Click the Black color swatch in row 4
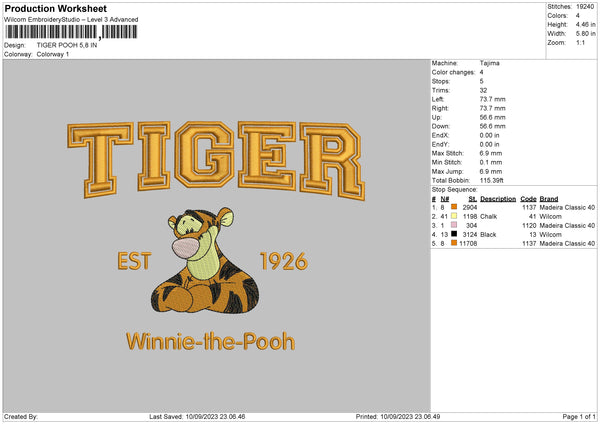This screenshot has width=600, height=424. pos(454,234)
